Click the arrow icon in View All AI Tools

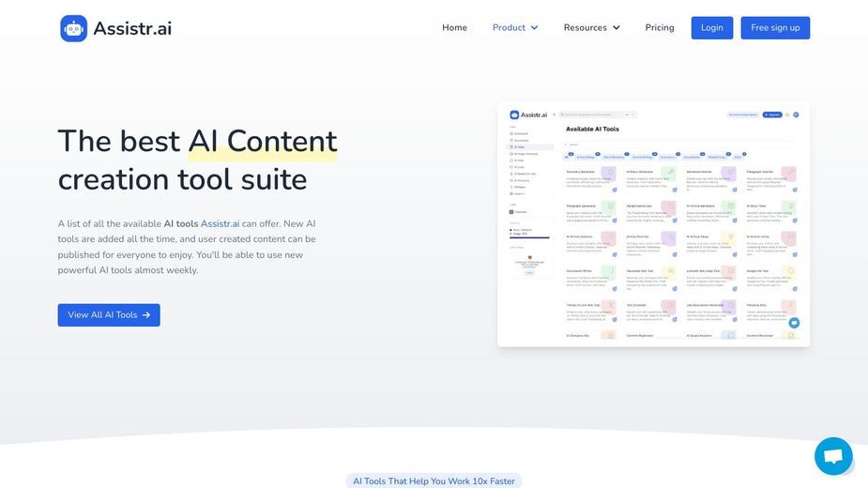[146, 314]
